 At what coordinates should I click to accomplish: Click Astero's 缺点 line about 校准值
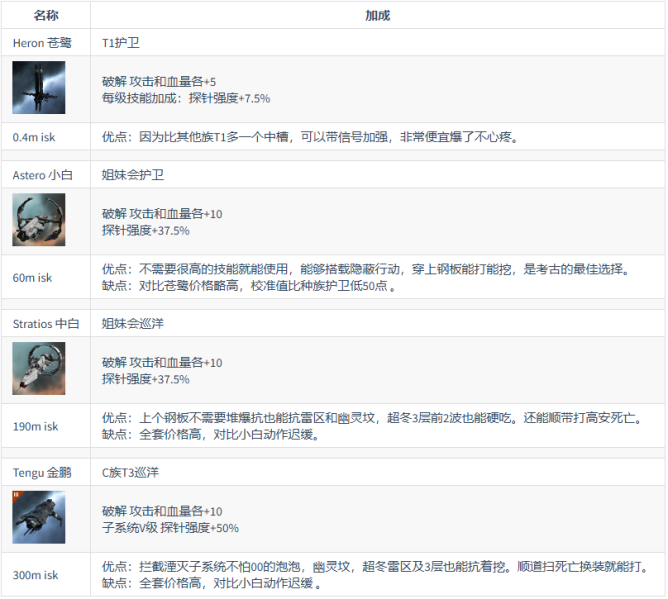point(249,285)
